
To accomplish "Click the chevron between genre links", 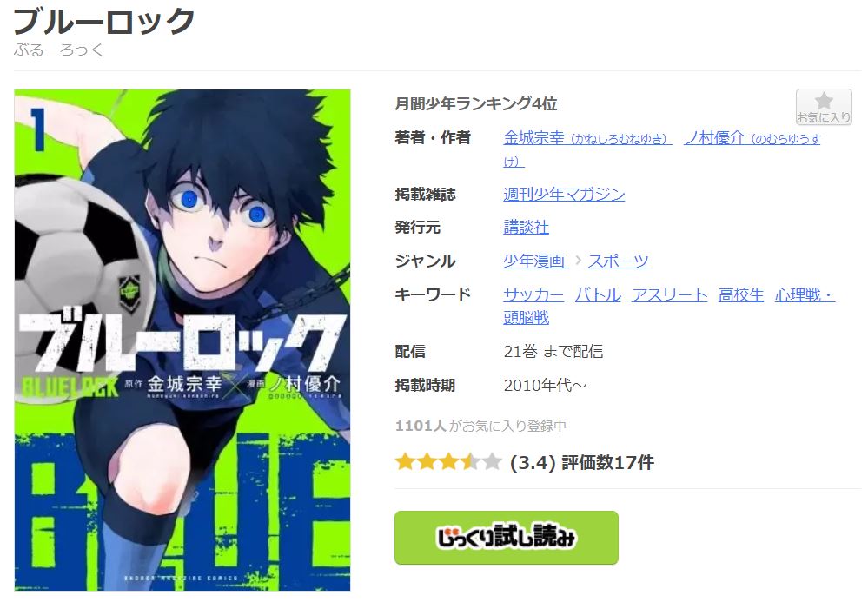I will 578,260.
